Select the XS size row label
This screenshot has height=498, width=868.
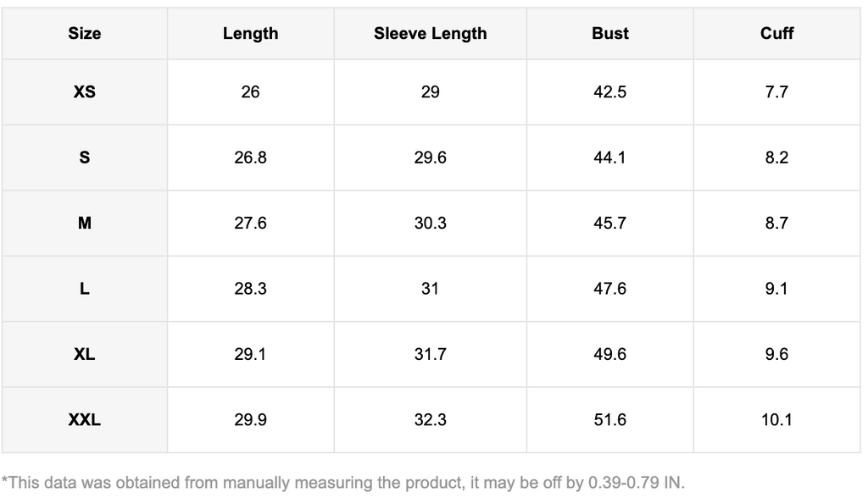point(85,91)
